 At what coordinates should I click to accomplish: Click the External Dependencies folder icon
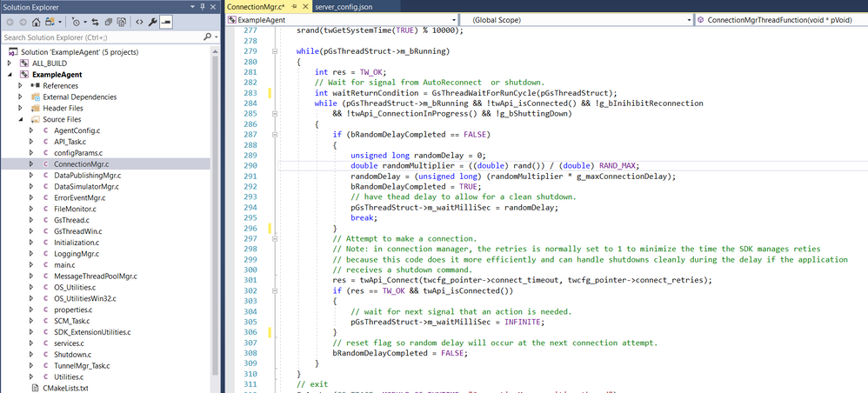coord(36,97)
